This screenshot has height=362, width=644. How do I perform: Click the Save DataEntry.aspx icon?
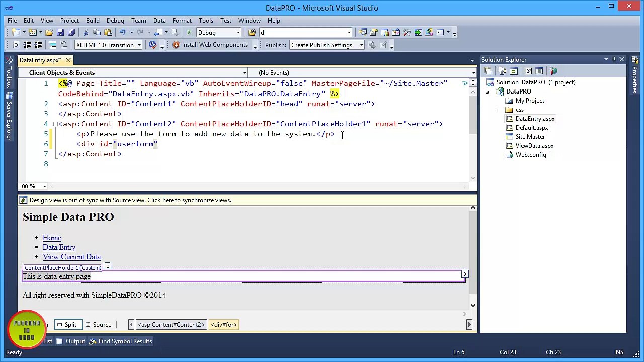(60, 32)
